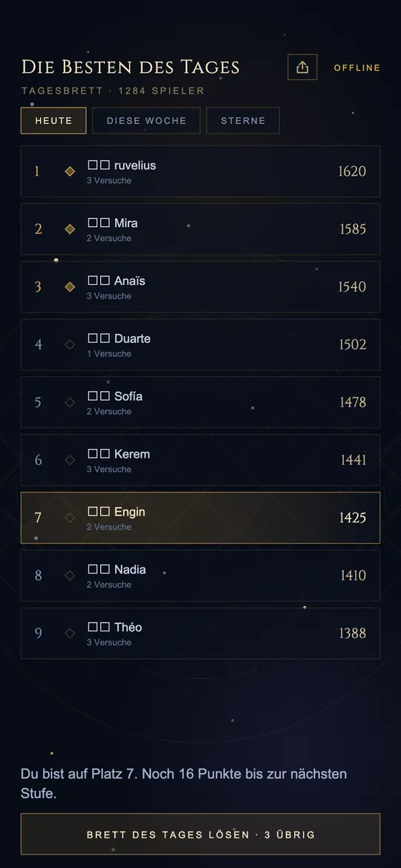Switch to the Diese Woche tab
This screenshot has width=401, height=868.
tap(146, 121)
